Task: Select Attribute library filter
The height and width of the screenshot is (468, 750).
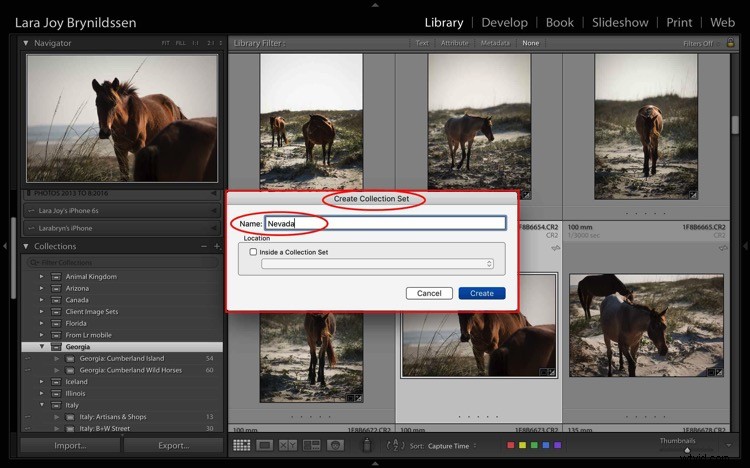Action: click(454, 43)
